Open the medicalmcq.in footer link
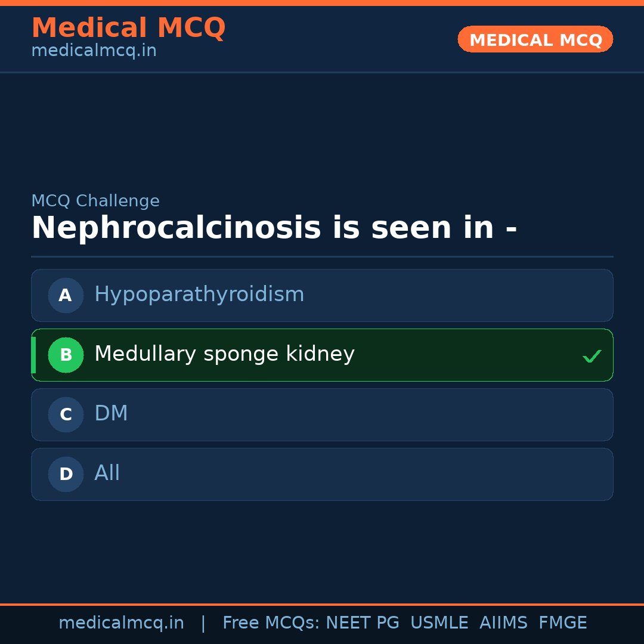The width and height of the screenshot is (644, 644). pyautogui.click(x=122, y=623)
